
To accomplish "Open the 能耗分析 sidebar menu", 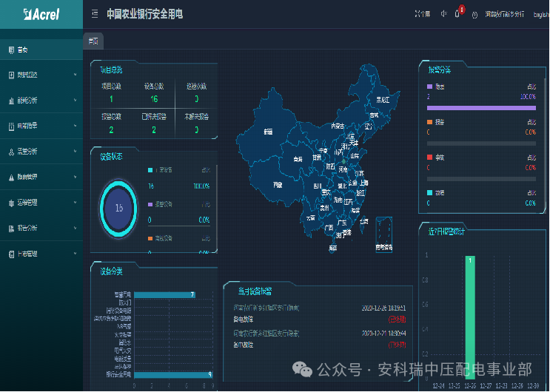I will (41, 101).
